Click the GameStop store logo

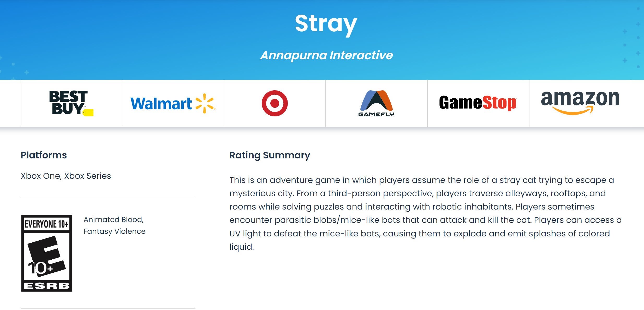point(478,103)
